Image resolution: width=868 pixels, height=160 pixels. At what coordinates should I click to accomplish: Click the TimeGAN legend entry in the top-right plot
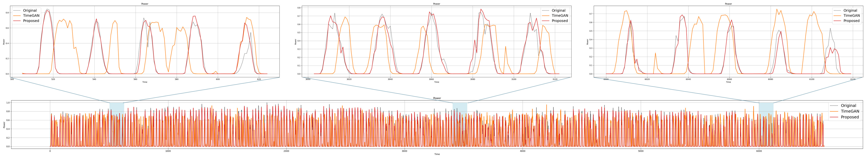coord(852,15)
